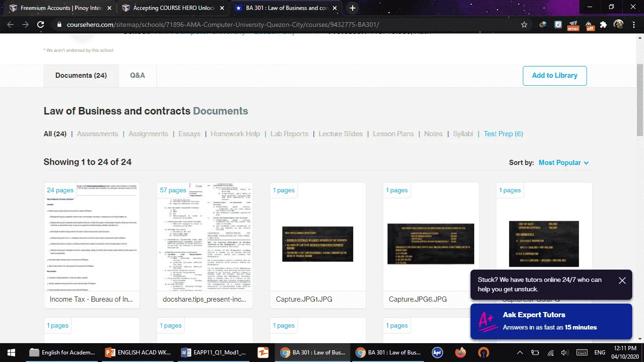Show hidden system tray icons
The image size is (644, 362).
(x=520, y=353)
